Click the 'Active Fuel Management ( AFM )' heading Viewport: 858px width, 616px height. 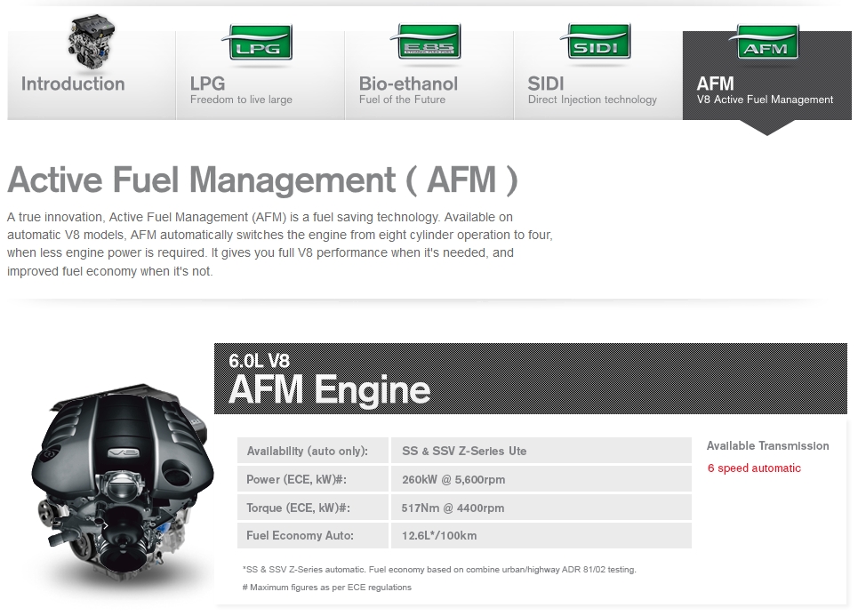(x=262, y=180)
